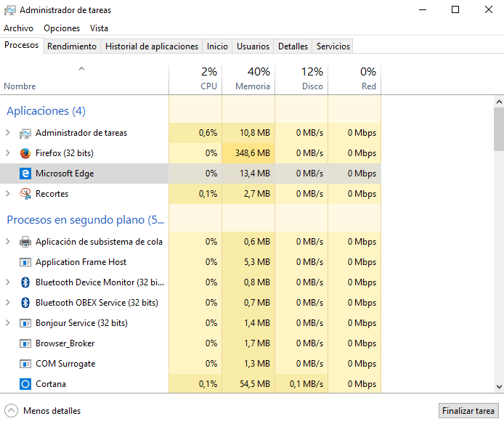Open the Servicios tab
This screenshot has width=504, height=424.
point(333,46)
